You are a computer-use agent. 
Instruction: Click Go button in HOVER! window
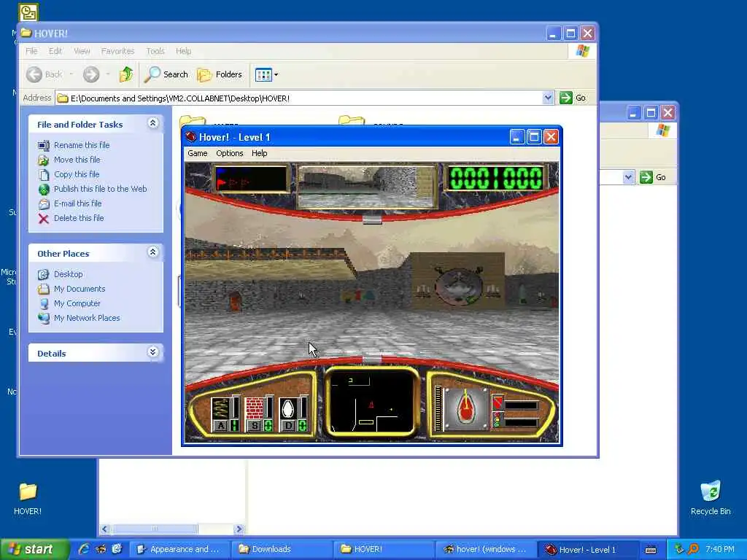573,98
